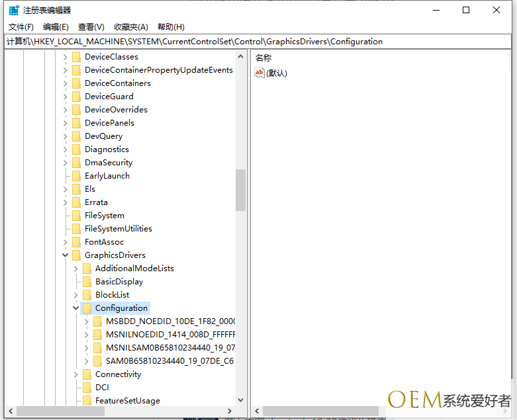This screenshot has height=420, width=517.
Task: Open the 收藏夹(A) menu
Action: 130,27
